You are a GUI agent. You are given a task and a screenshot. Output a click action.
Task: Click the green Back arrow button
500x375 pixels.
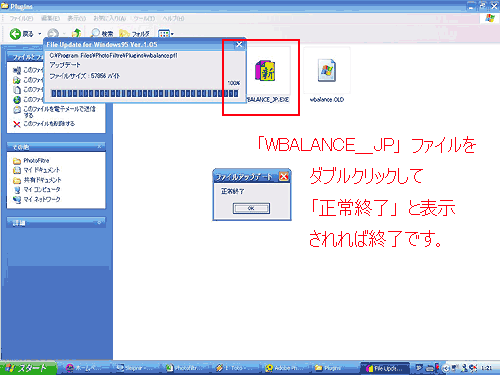tap(15, 34)
